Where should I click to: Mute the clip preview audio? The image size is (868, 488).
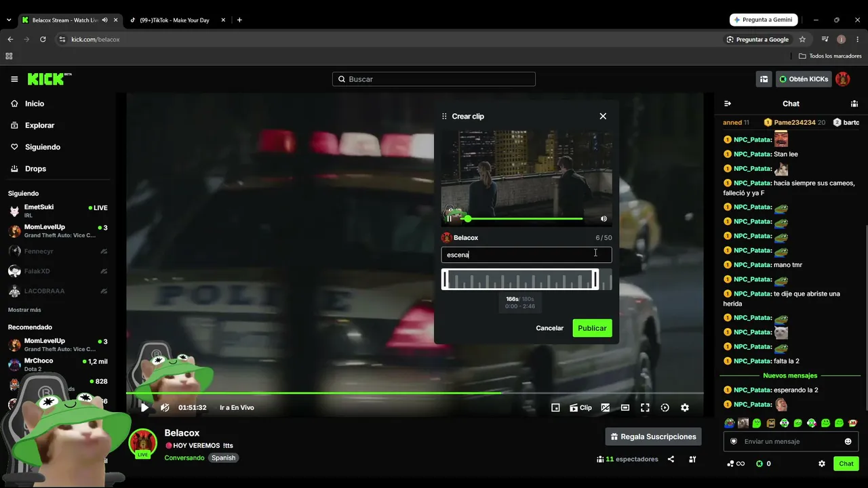604,219
